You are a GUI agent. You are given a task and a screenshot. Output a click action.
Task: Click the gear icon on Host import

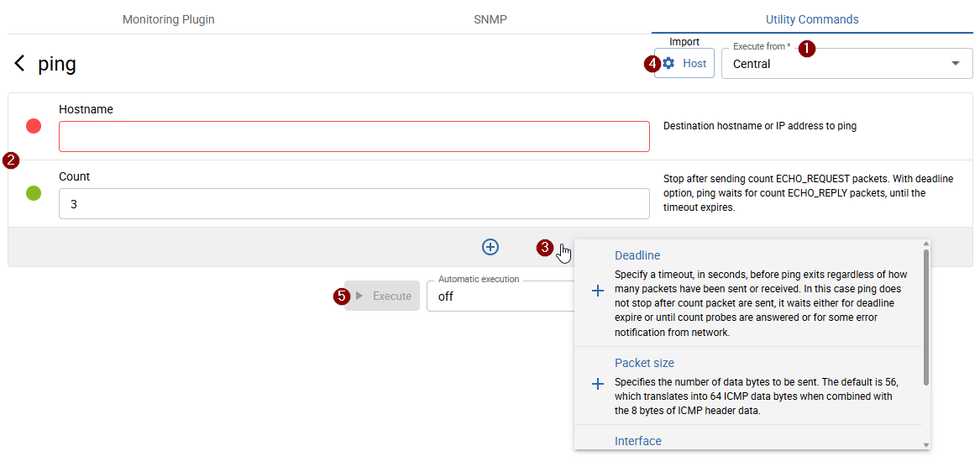click(668, 63)
